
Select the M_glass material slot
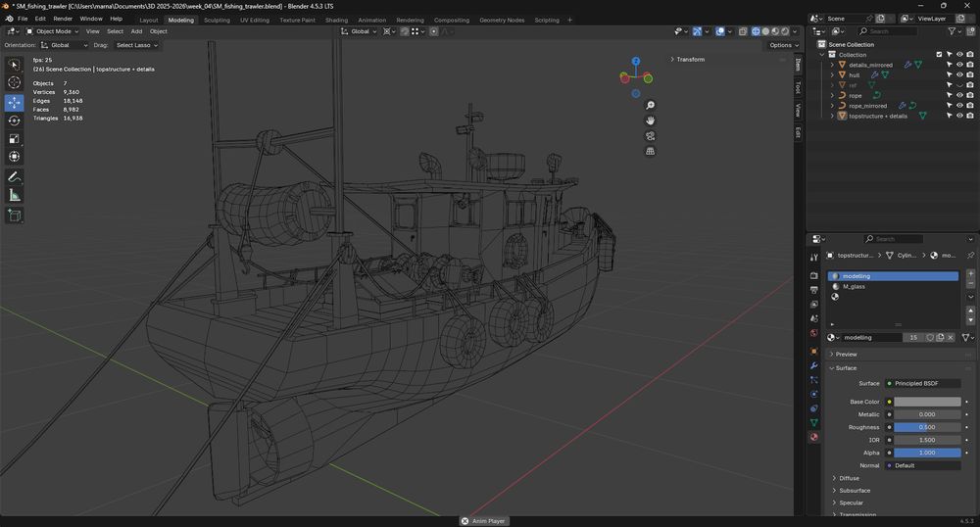[855, 286]
